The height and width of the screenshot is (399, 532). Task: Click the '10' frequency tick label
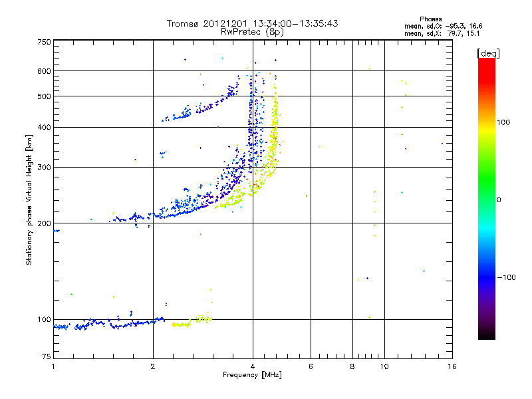[384, 366]
